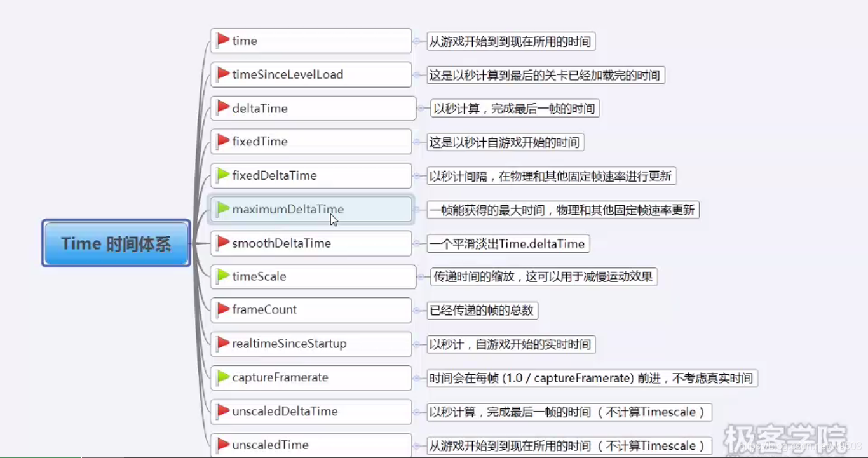The height and width of the screenshot is (458, 868).
Task: Click the red flag beside unscaledTime
Action: [x=223, y=445]
